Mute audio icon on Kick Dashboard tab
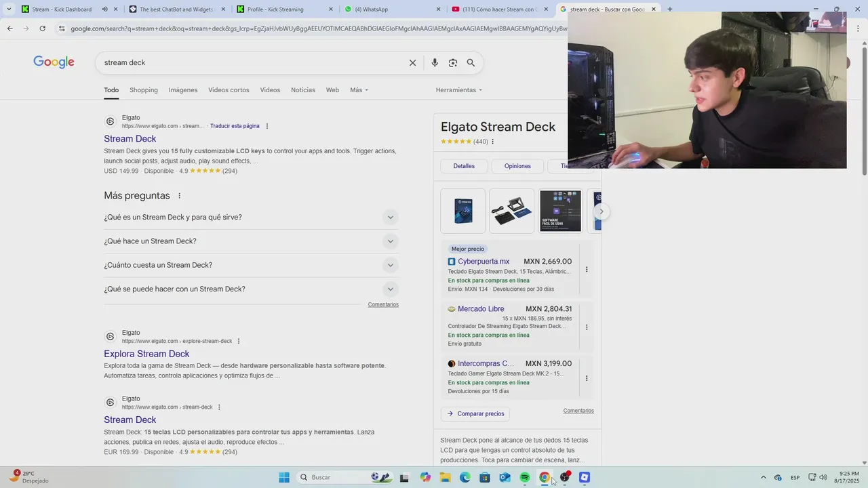 point(104,9)
